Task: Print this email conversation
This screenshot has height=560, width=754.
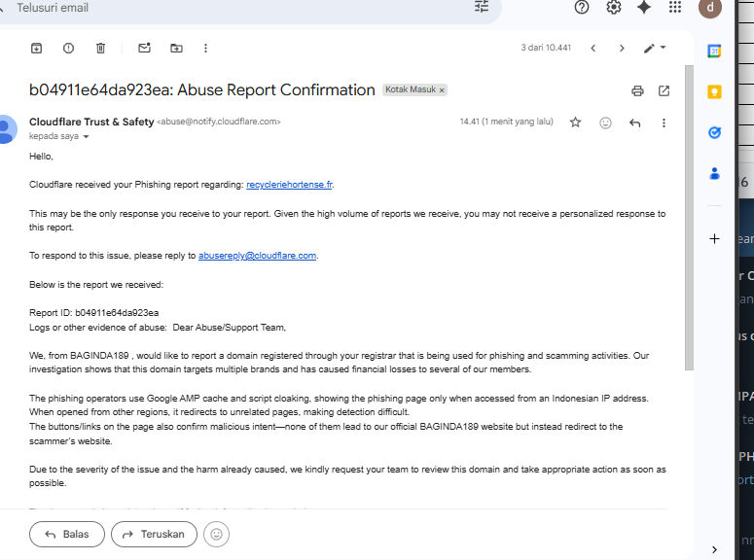Action: tap(637, 90)
